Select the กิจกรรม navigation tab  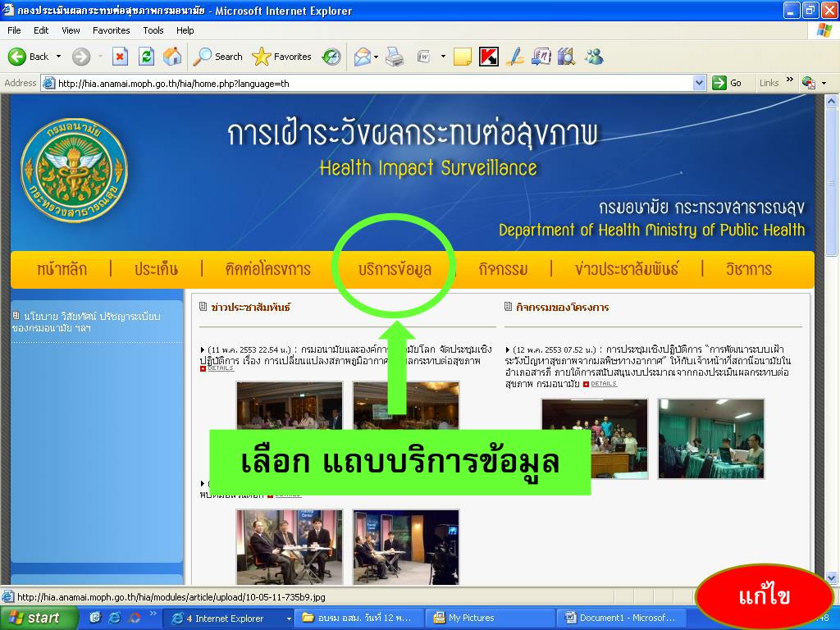pyautogui.click(x=503, y=269)
